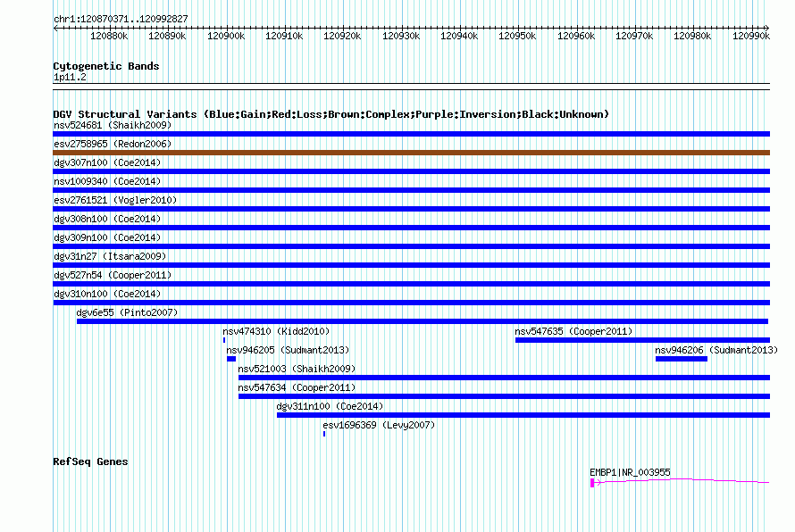795x532 pixels.
Task: Click the blue bar under dgv309n100
Action: [x=411, y=246]
